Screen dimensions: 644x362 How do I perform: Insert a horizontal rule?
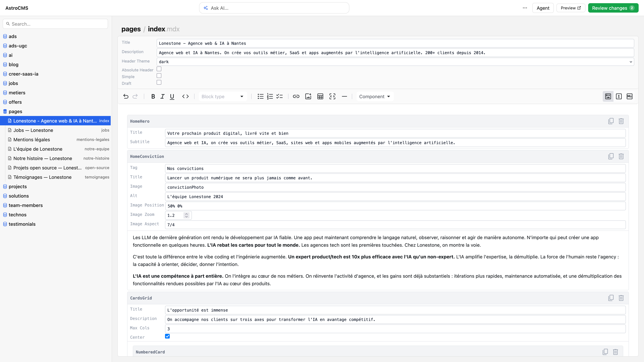(x=344, y=96)
